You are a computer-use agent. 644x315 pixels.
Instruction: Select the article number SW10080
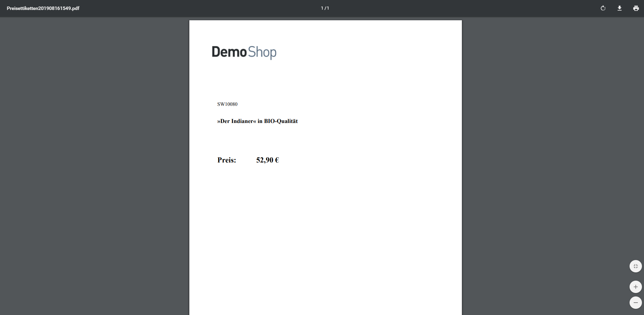pyautogui.click(x=227, y=104)
